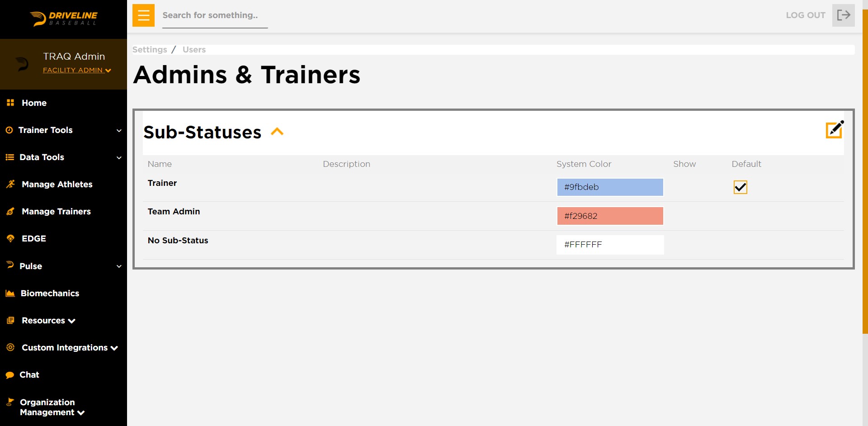Image resolution: width=868 pixels, height=426 pixels.
Task: Click the Driveline Baseball logo
Action: (x=64, y=19)
